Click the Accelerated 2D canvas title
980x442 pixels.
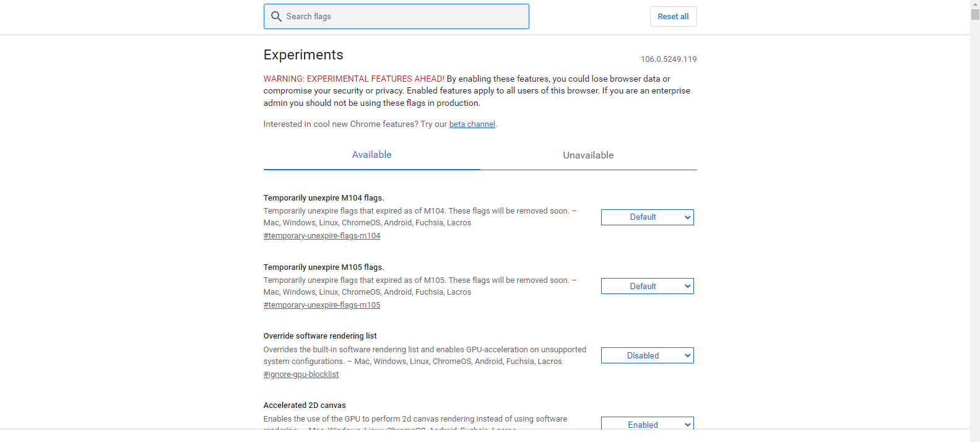pyautogui.click(x=305, y=405)
